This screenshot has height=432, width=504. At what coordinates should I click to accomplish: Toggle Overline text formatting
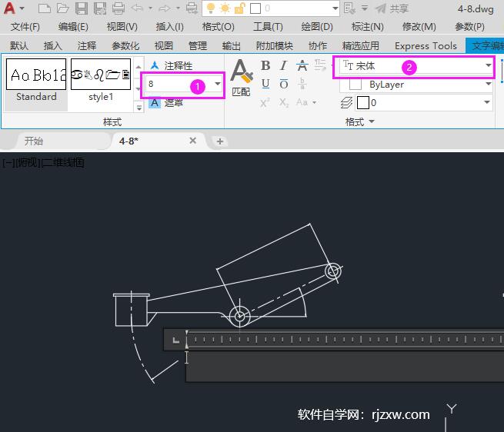pyautogui.click(x=284, y=84)
